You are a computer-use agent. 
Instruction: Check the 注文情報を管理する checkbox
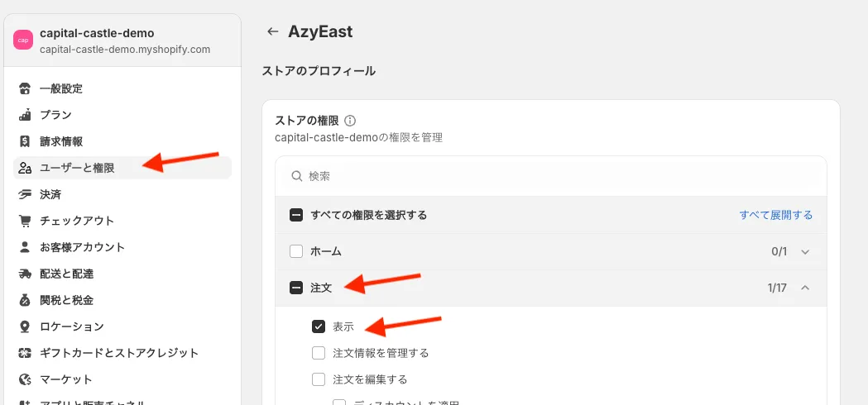coord(319,353)
